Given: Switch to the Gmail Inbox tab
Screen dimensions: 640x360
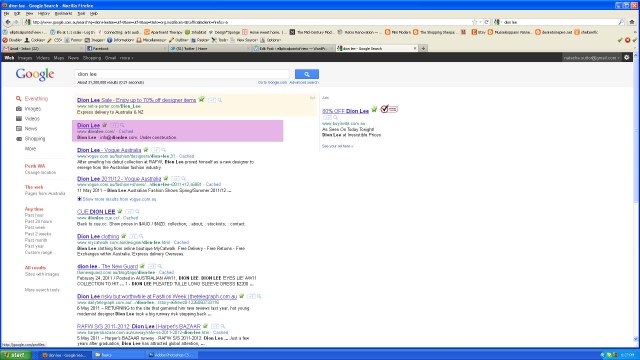Looking at the screenshot, I should point(42,48).
